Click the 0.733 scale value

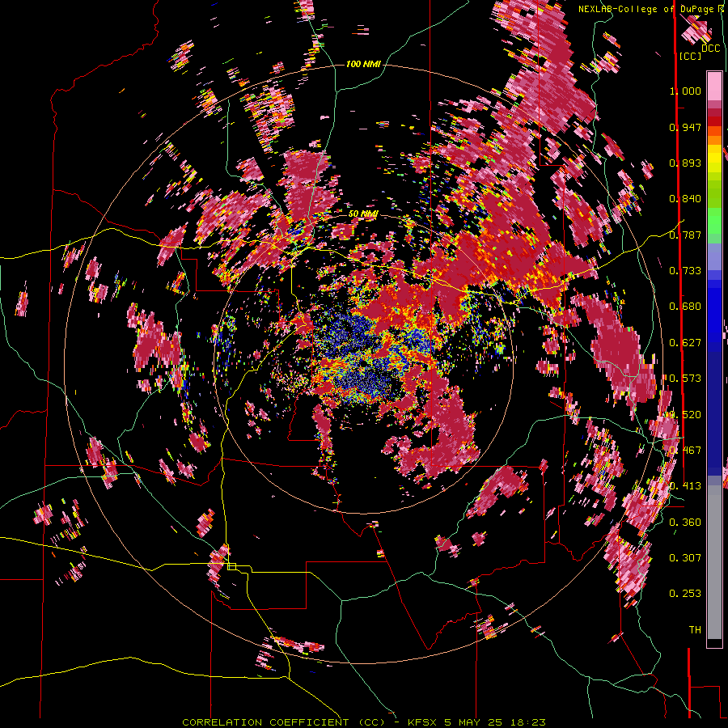point(685,271)
